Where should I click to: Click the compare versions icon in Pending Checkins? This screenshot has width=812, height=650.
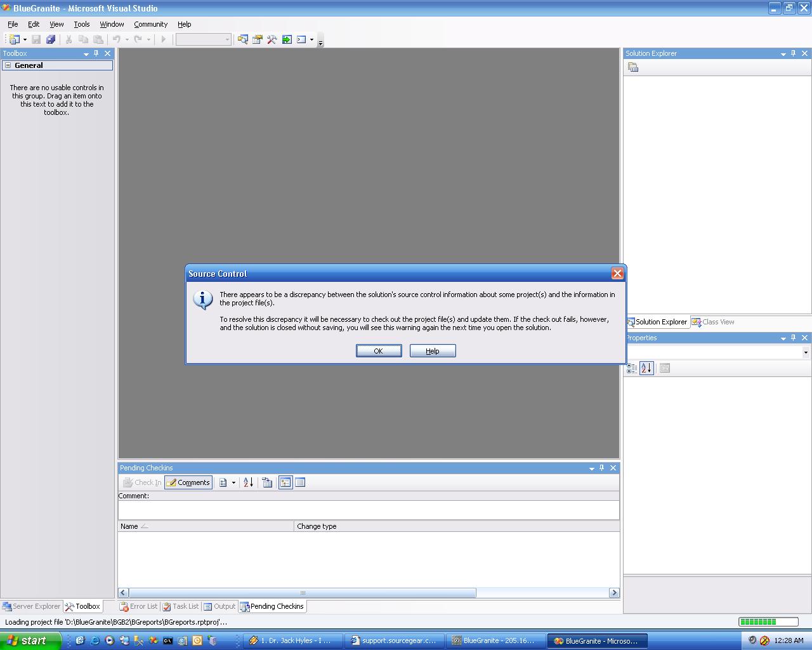coord(267,482)
